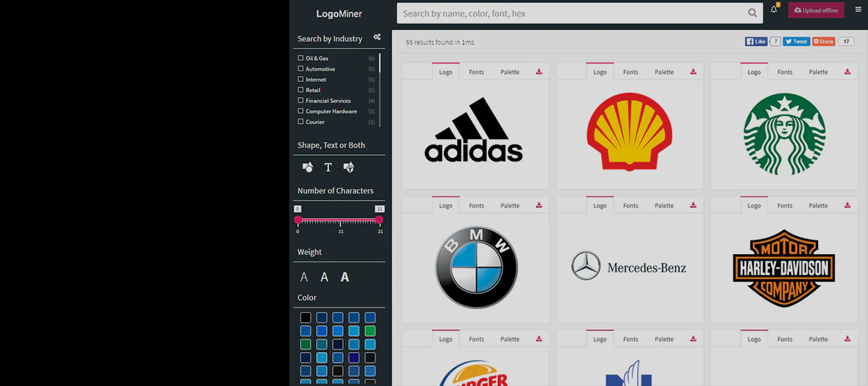Download the Shell logo
Screen dimensions: 868x386
point(693,72)
